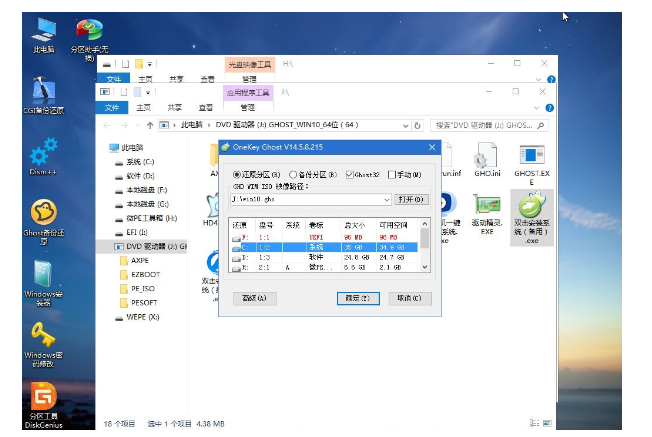This screenshot has width=652, height=437.
Task: Close the OneKey Ghost dialog
Action: [432, 147]
